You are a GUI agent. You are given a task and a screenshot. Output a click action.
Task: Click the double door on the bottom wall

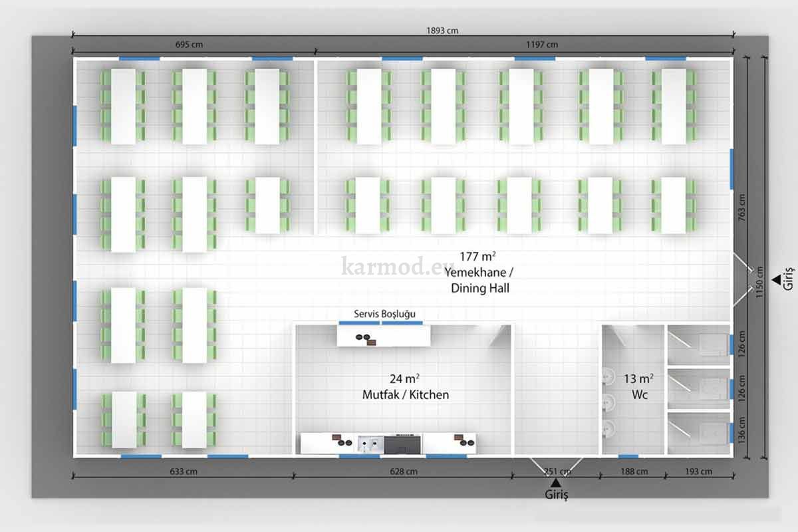pos(556,464)
